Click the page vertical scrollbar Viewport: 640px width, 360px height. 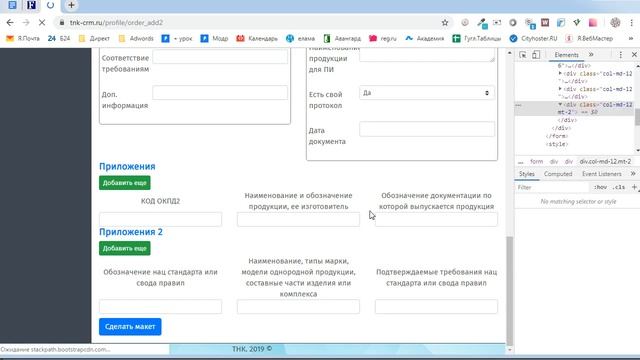pos(509,291)
